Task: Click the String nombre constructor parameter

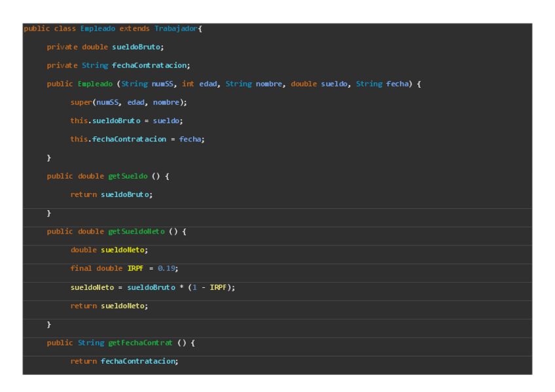Action: click(x=254, y=84)
